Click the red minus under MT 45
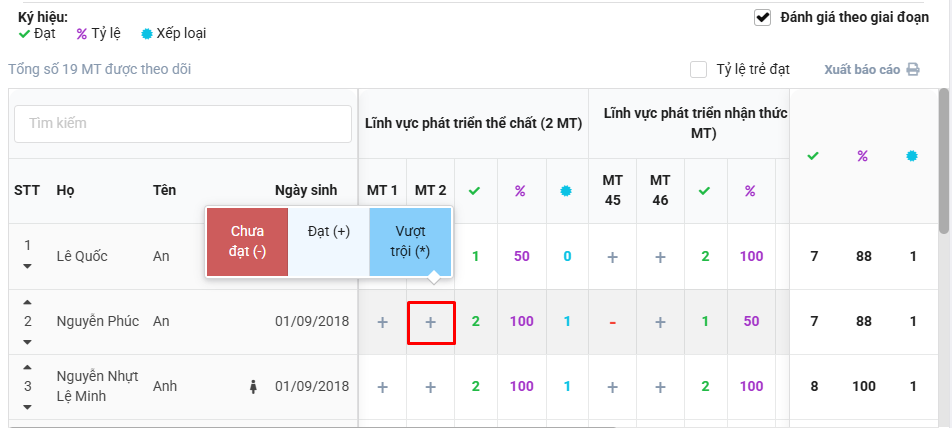The image size is (952, 428). click(x=612, y=322)
